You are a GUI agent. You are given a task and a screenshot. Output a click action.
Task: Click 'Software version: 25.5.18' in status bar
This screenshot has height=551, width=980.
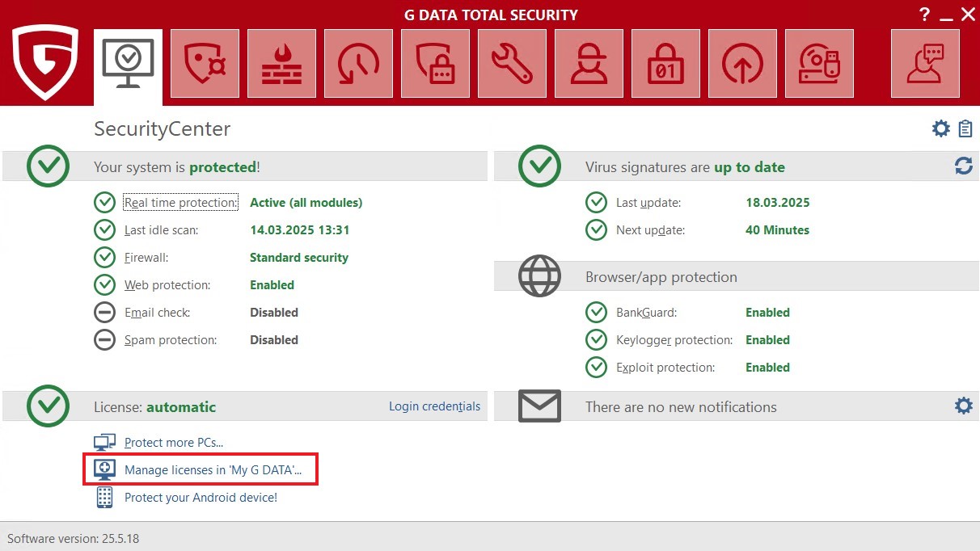coord(74,538)
